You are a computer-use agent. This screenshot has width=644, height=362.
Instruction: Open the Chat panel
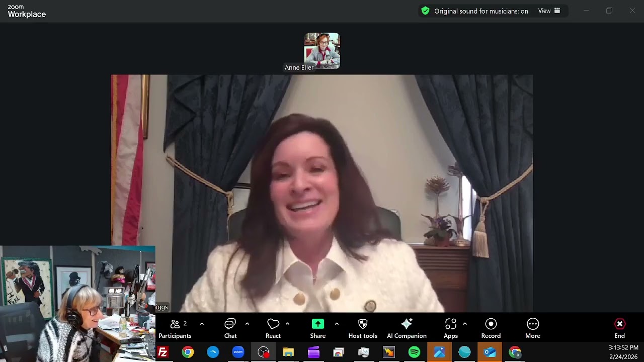tap(230, 329)
